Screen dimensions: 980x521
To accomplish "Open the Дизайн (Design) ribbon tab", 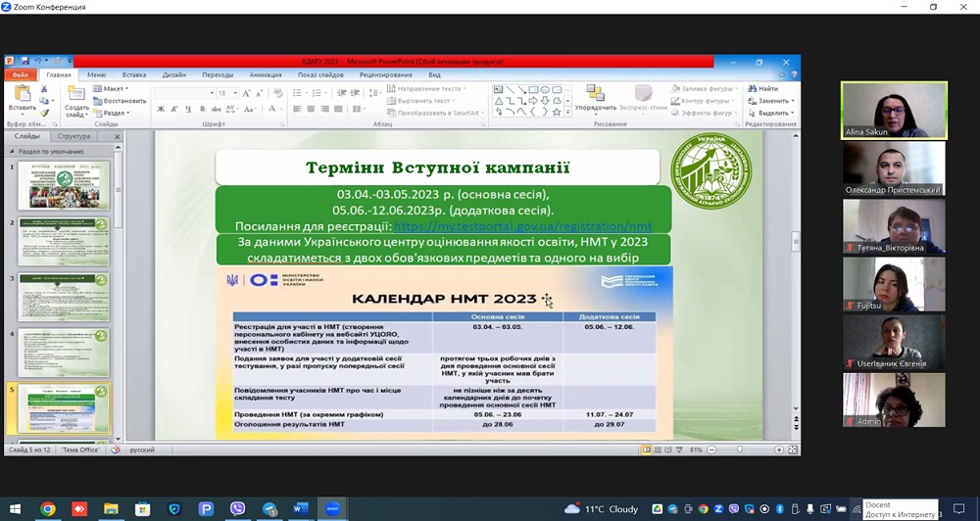I will pyautogui.click(x=174, y=75).
